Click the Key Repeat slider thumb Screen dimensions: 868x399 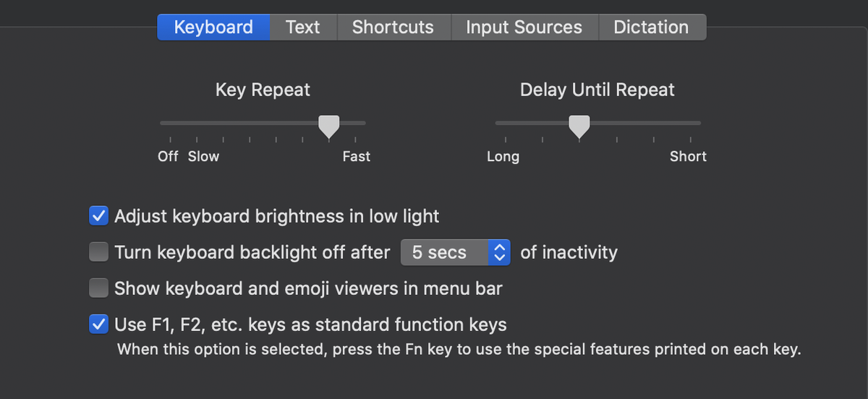(329, 126)
